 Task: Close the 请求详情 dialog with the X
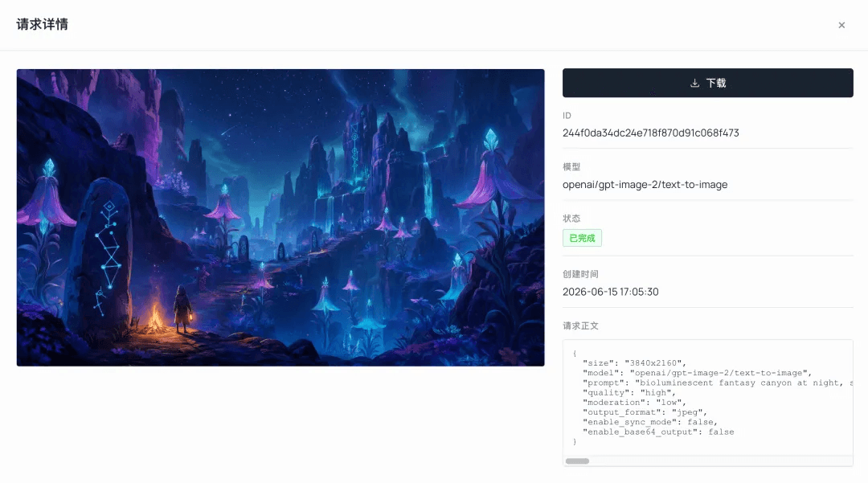point(841,25)
